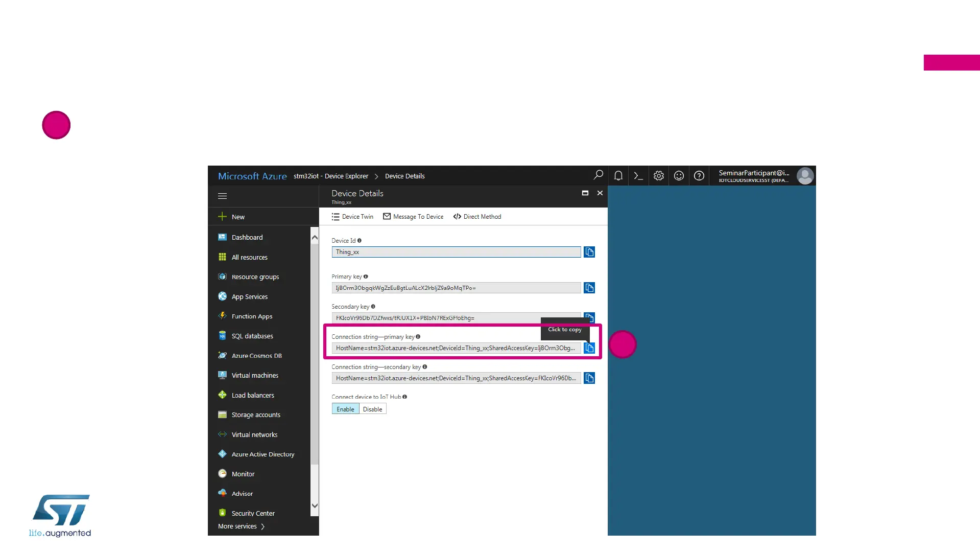Screen dimensions: 980x552
Task: Click the Device Id field with Thing_xx
Action: [x=456, y=252]
